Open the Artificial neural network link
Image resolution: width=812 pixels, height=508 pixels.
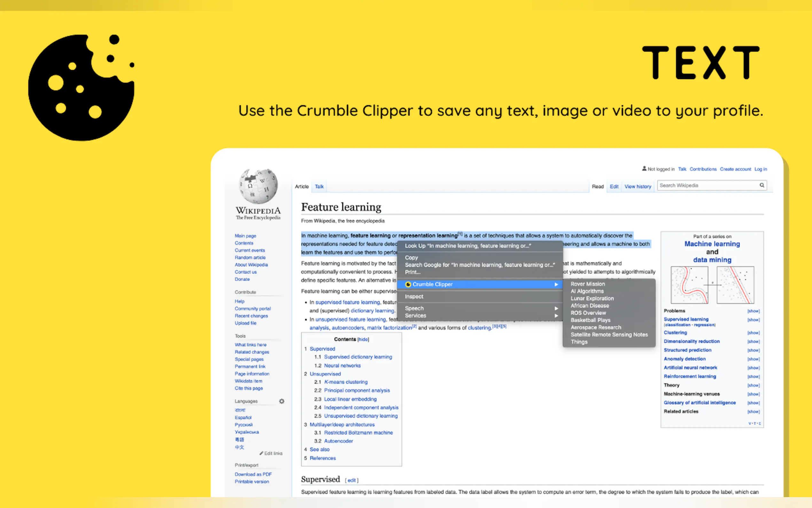pyautogui.click(x=690, y=368)
